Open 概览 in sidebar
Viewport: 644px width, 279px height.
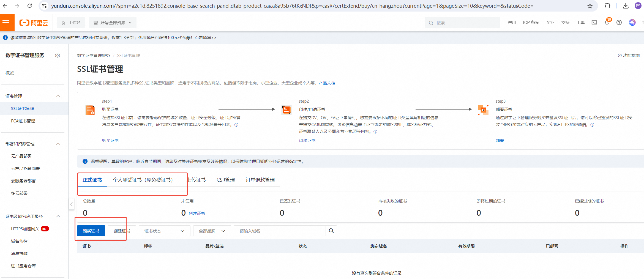coord(10,73)
